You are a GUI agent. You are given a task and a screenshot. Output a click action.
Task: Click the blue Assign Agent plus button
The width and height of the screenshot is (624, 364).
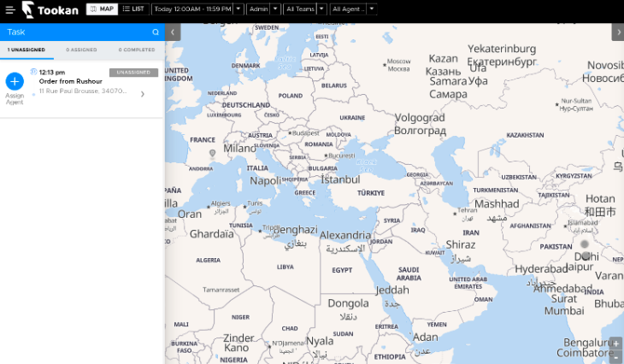[x=15, y=81]
